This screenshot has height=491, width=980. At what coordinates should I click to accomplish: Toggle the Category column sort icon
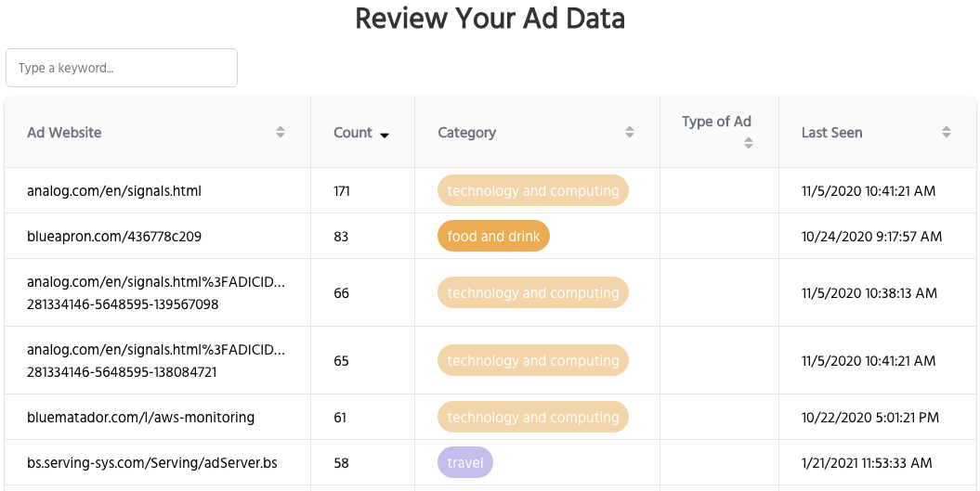click(x=630, y=133)
